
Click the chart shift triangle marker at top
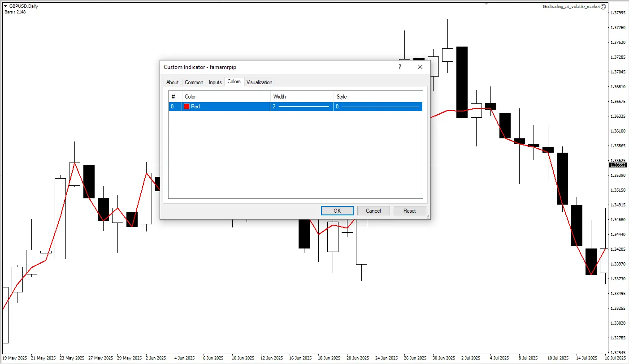(486, 4)
